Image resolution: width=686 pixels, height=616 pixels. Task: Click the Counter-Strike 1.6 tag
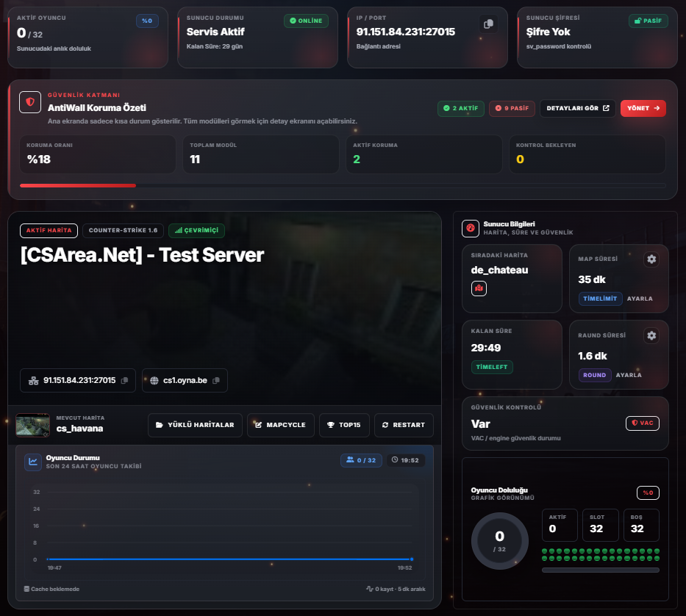123,230
